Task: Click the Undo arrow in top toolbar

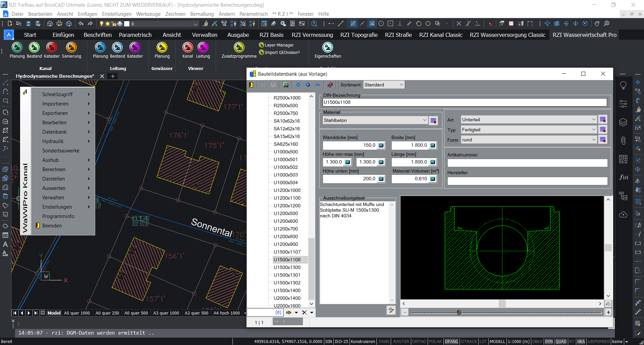Action: (x=81, y=23)
